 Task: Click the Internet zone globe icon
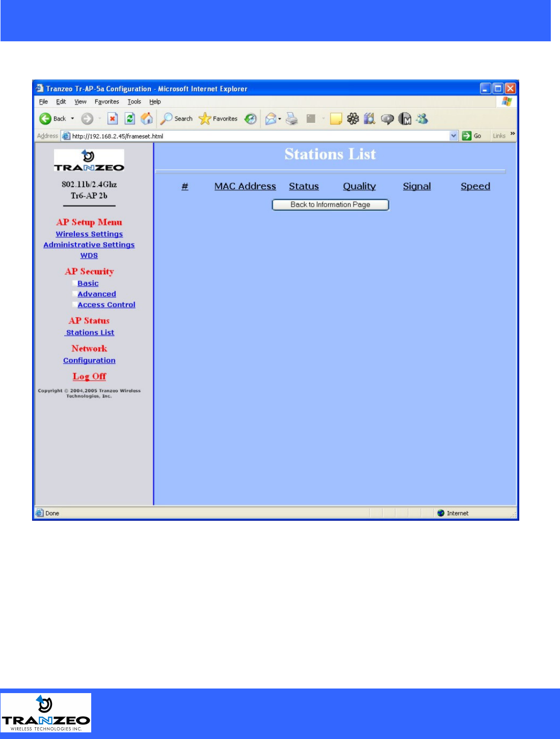(441, 513)
